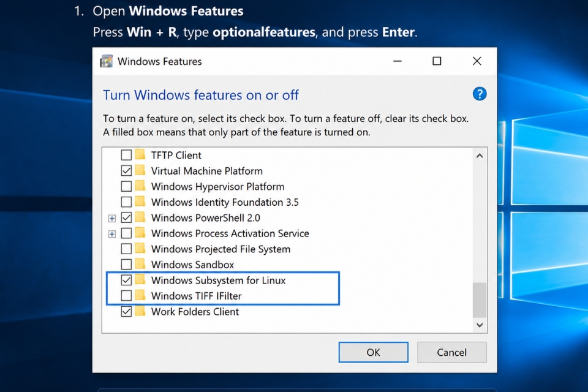The height and width of the screenshot is (392, 588).
Task: Click the scrollbar up arrow
Action: coord(480,156)
